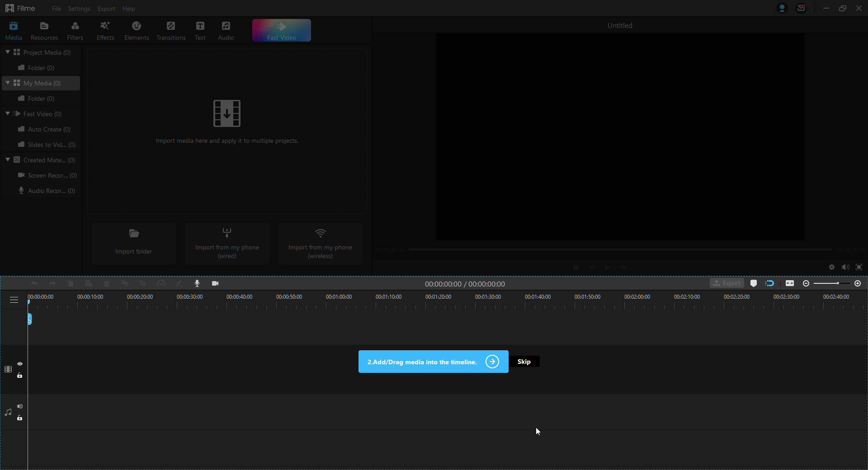Select the scissors split tool
This screenshot has width=868, height=470.
tap(124, 283)
